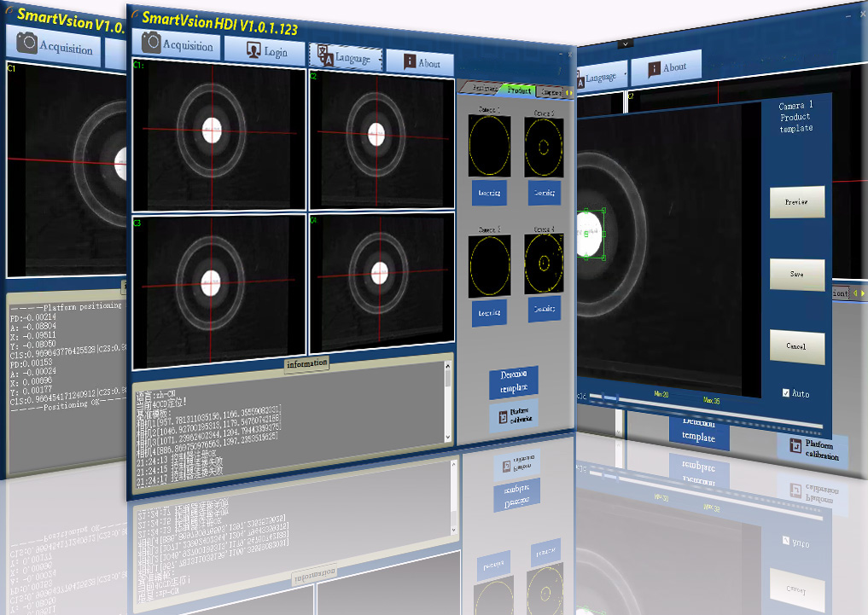
Task: Select the Camera 1 template thumbnail
Action: click(x=489, y=146)
